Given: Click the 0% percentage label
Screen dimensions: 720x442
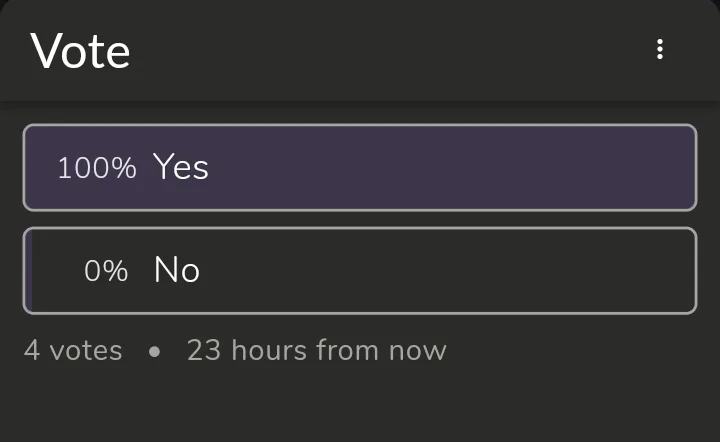Looking at the screenshot, I should 106,271.
